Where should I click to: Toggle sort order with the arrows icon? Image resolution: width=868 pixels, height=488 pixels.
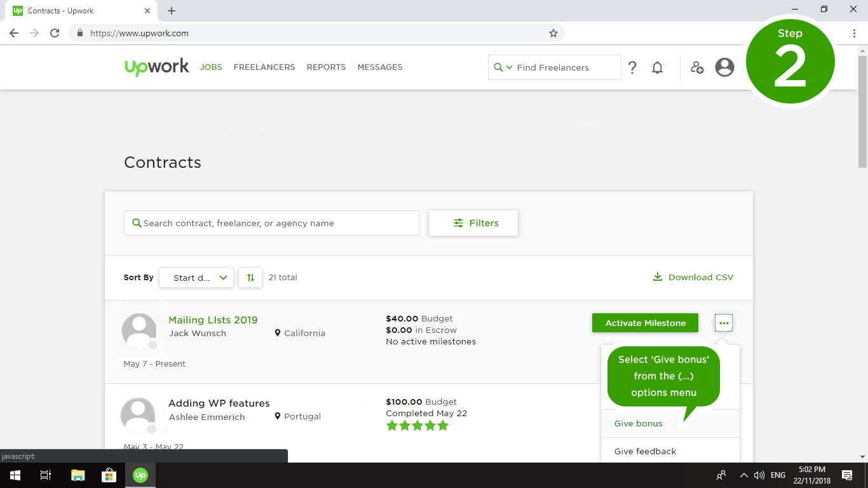point(250,278)
